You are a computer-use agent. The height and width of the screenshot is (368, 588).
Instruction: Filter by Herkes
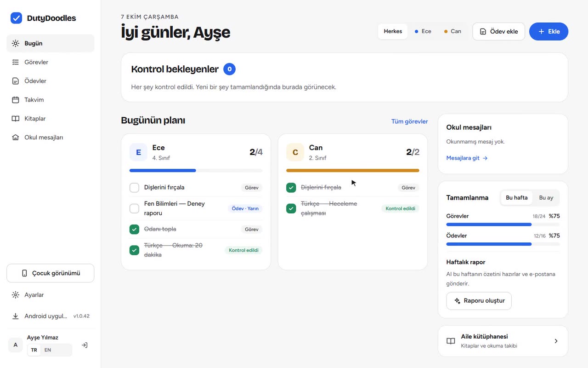click(x=393, y=31)
